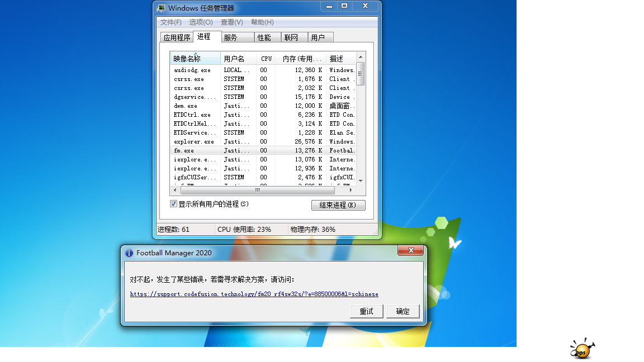Screen dimensions: 644x362
Task: Click the 26,576 K memory value
Action: point(309,142)
